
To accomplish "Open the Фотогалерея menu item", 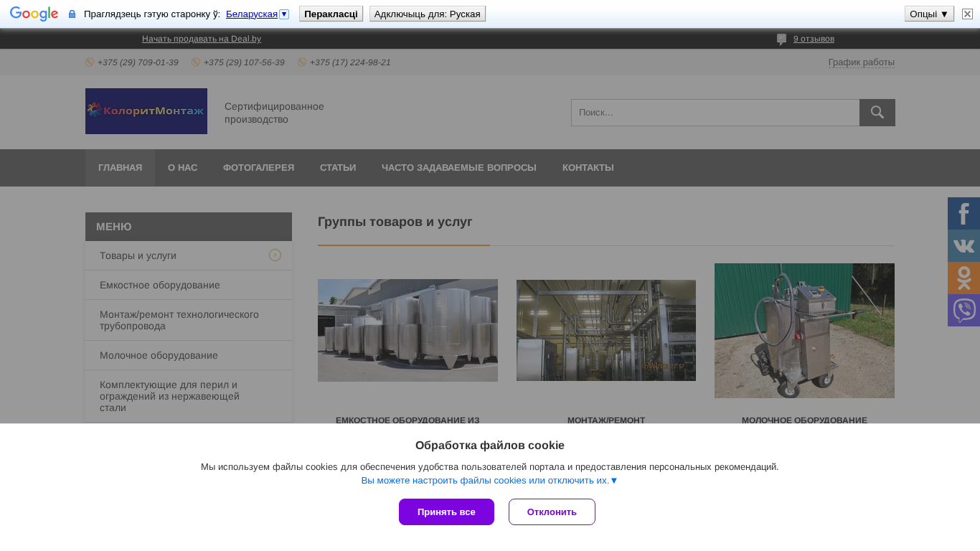I will coord(258,168).
